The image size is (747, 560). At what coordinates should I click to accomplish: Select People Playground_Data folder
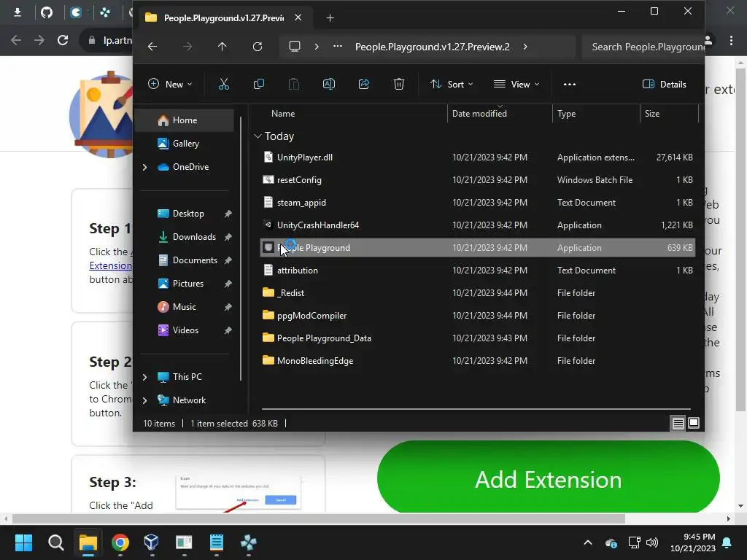coord(478,338)
